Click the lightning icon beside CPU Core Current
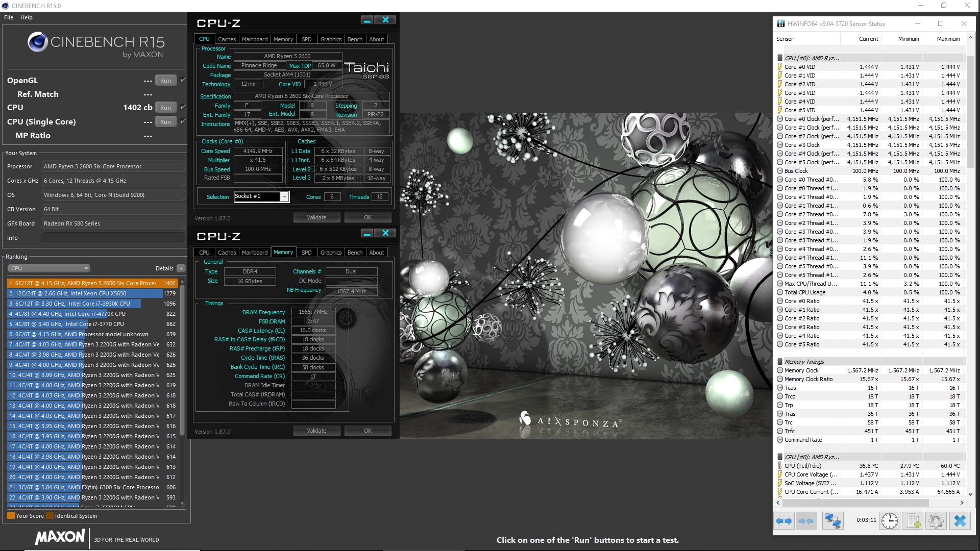The width and height of the screenshot is (980, 551). [780, 492]
